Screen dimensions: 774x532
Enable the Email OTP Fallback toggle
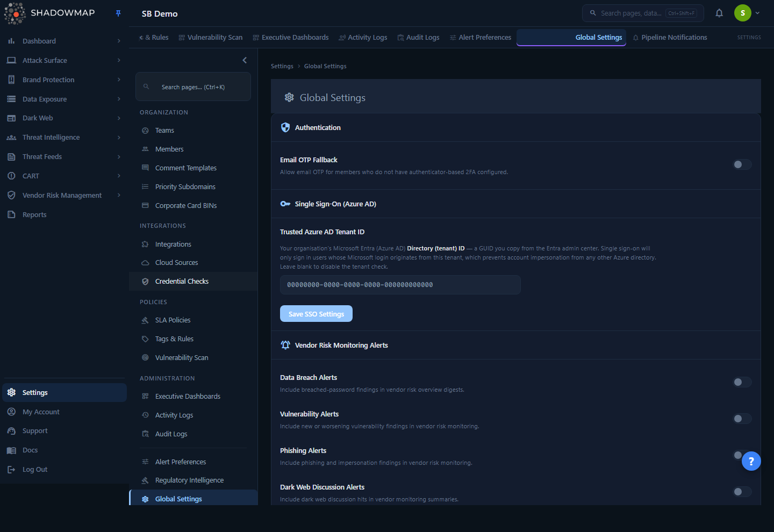tap(742, 164)
